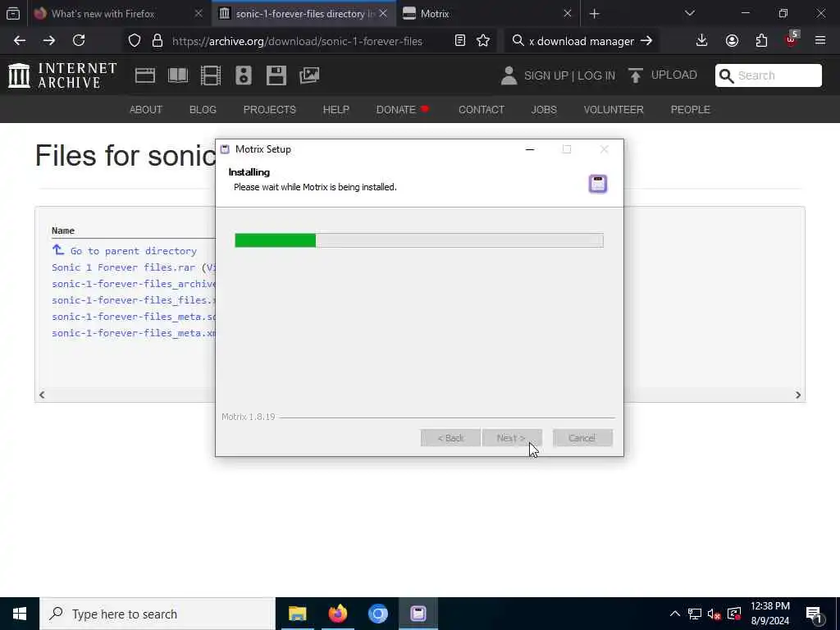
Task: Open the CONTACT menu item
Action: [x=481, y=110]
